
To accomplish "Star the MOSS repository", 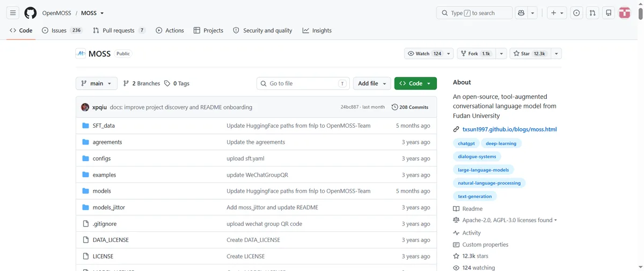I will click(x=529, y=54).
